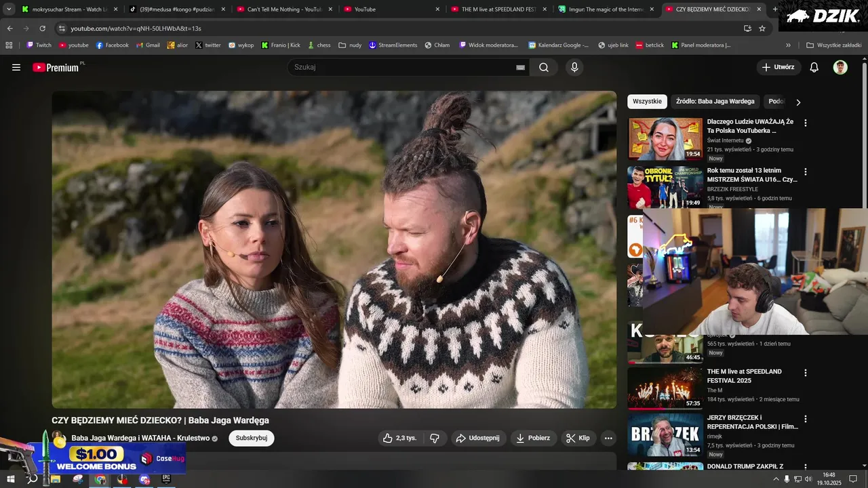The width and height of the screenshot is (868, 488).
Task: Click the main video player
Action: pos(334,249)
